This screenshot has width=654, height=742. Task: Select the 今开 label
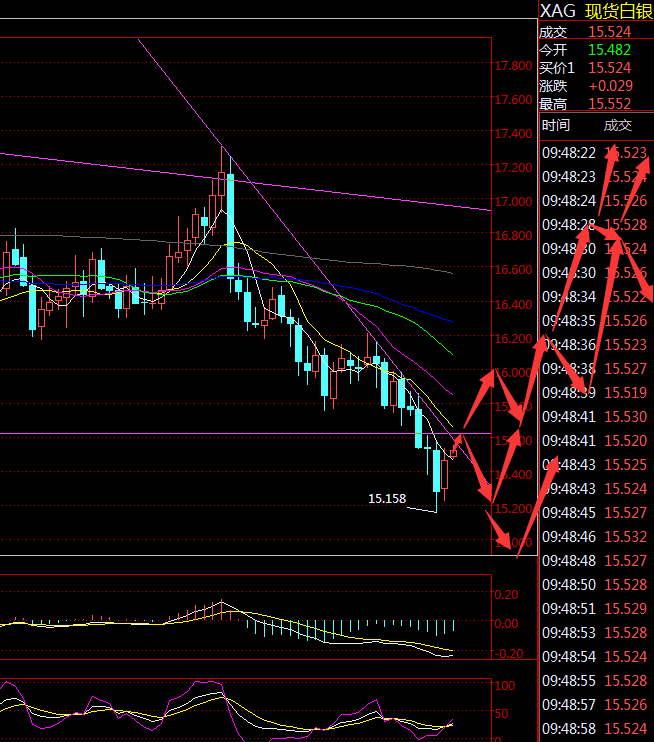pyautogui.click(x=553, y=50)
